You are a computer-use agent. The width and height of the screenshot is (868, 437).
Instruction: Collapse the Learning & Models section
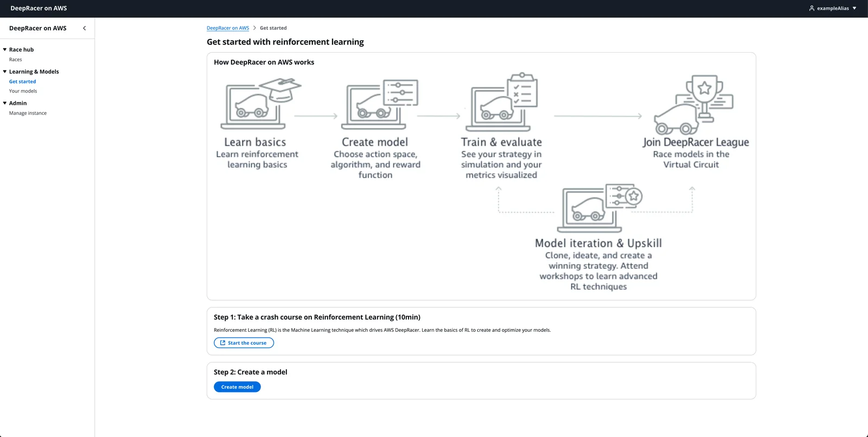click(x=5, y=72)
